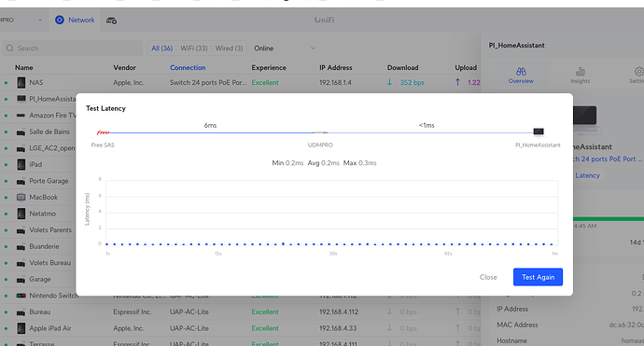644x346 pixels.
Task: Click the iPad device icon
Action: 21,164
